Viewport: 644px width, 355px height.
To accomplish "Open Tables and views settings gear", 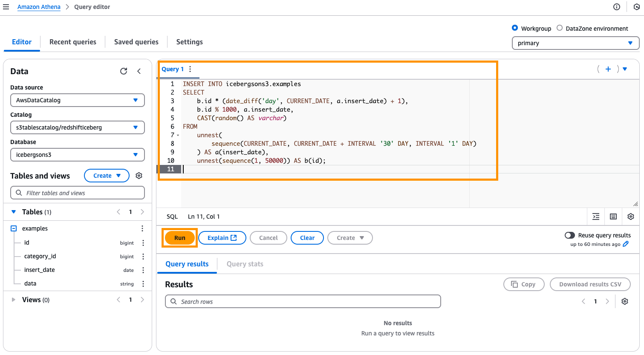I will click(x=139, y=176).
